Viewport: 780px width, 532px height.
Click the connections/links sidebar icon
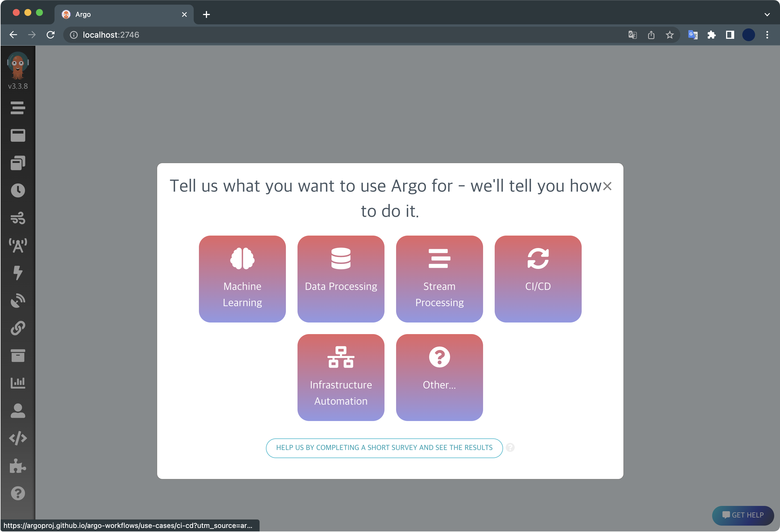(18, 328)
